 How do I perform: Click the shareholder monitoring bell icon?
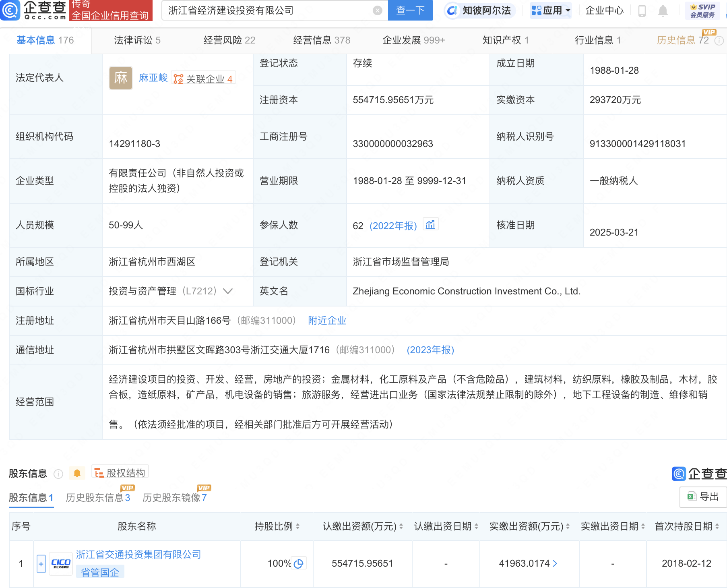(x=77, y=473)
